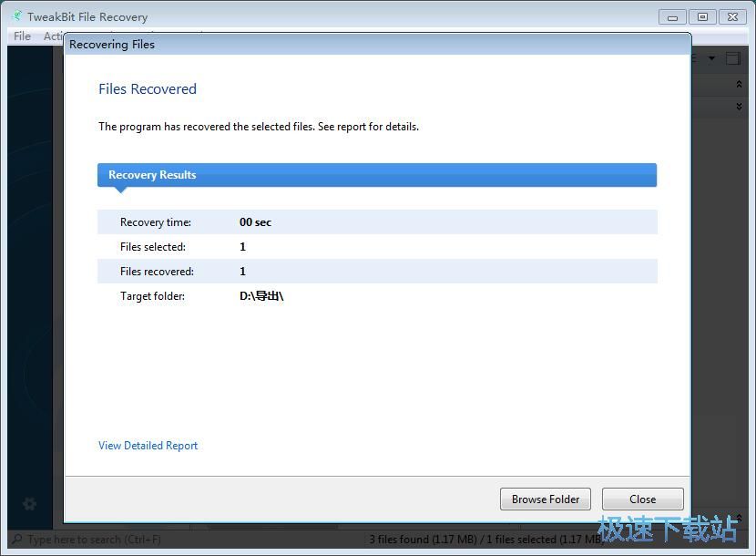This screenshot has width=756, height=556.
Task: Select the '00 sec' recovery time value
Action: [x=256, y=222]
